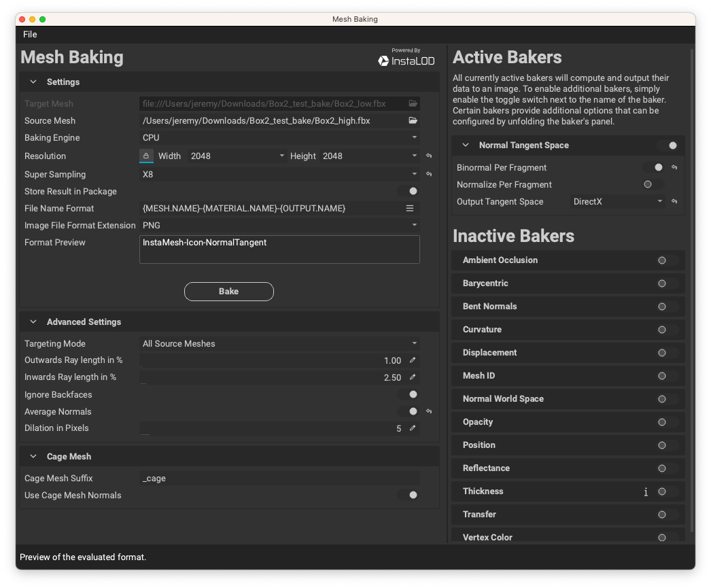This screenshot has height=588, width=711.
Task: Open the File Name Format token menu icon
Action: (x=410, y=208)
